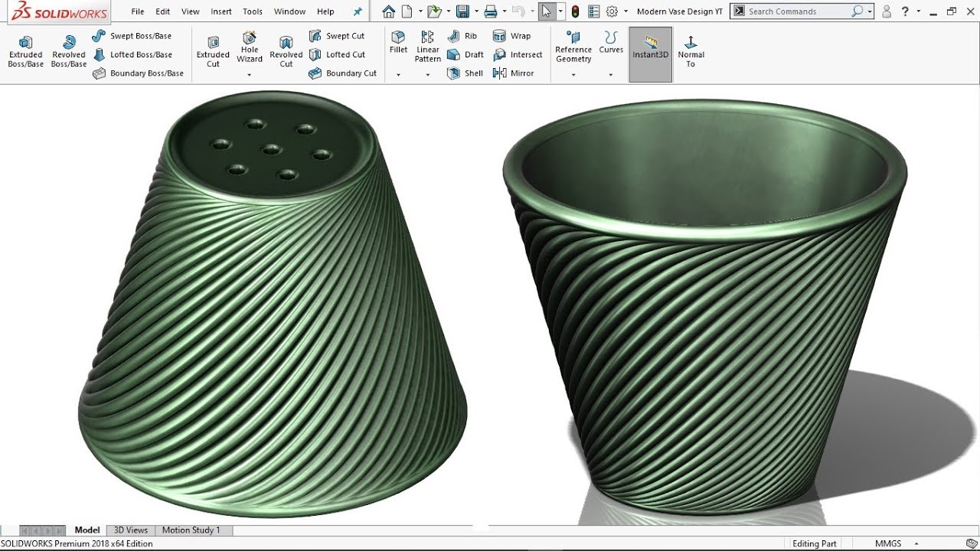Click in the Search Commands field
The width and height of the screenshot is (980, 551).
799,11
